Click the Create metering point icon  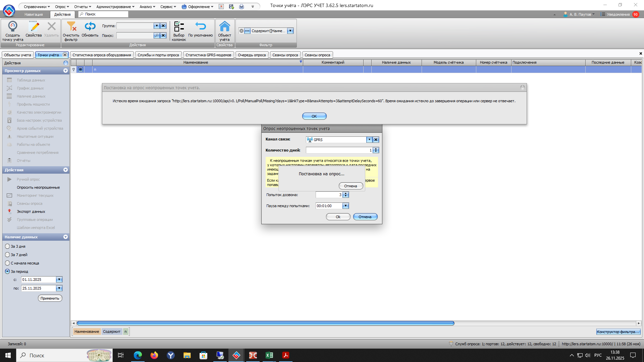tap(13, 26)
